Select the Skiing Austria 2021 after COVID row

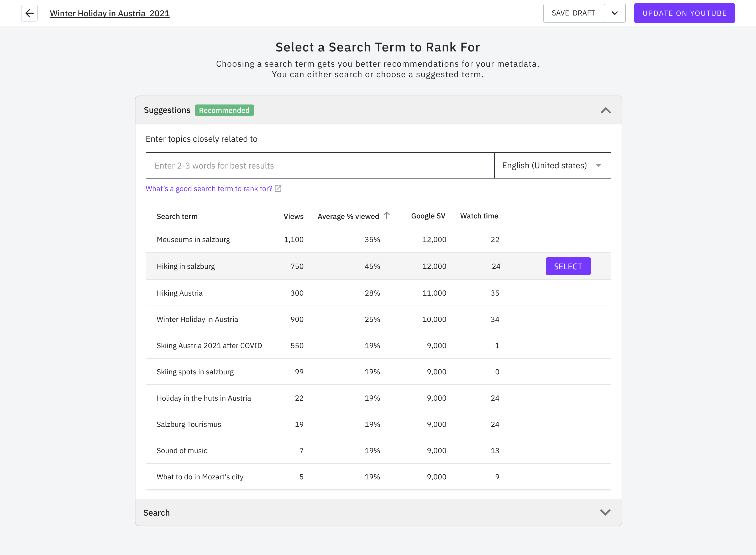point(209,345)
